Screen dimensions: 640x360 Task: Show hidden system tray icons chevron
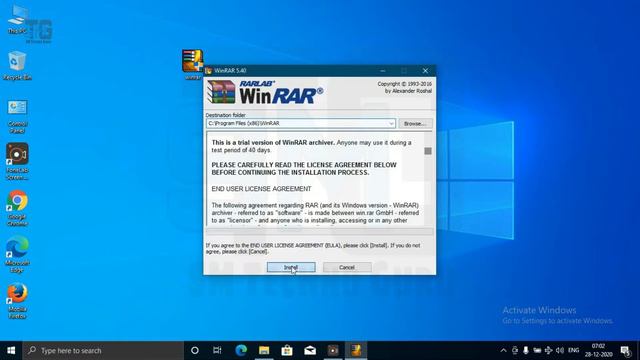click(503, 351)
